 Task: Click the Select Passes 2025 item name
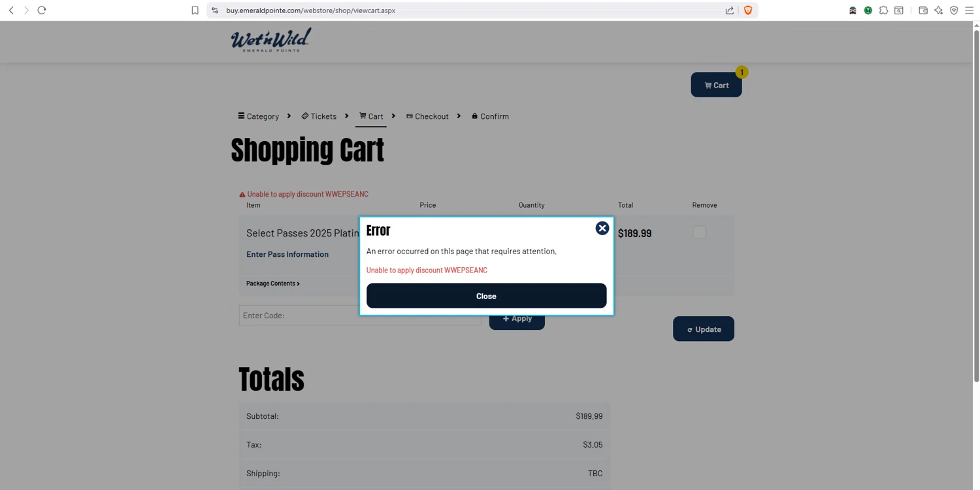click(302, 233)
